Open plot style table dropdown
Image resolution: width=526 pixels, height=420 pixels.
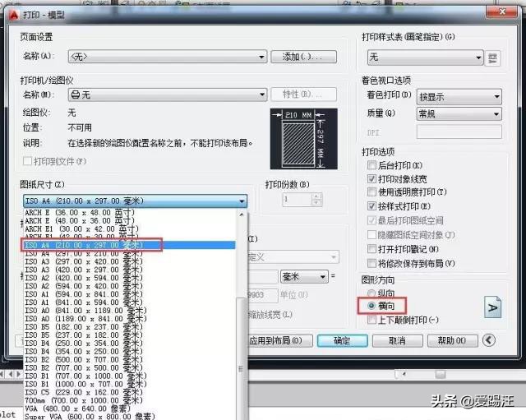coord(426,58)
